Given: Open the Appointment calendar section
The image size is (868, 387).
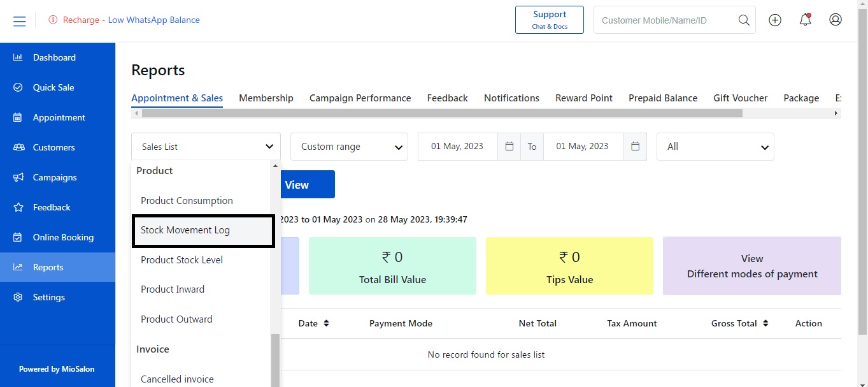Looking at the screenshot, I should tap(59, 117).
